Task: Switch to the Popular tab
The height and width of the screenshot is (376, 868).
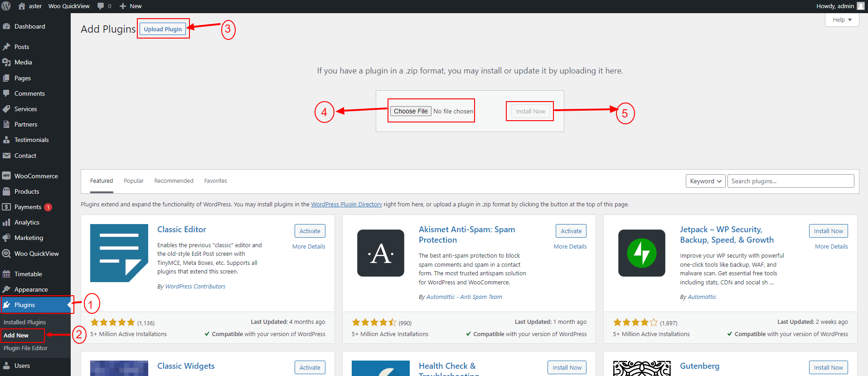Action: pos(134,181)
